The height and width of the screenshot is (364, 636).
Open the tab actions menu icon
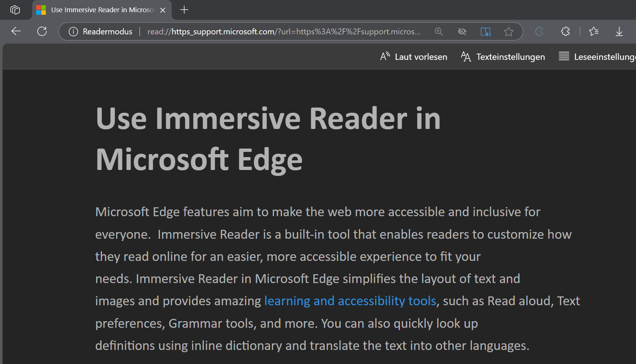pos(15,10)
